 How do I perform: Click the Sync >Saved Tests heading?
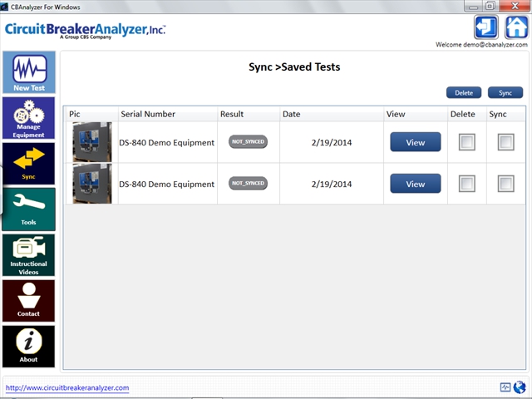[x=294, y=66]
